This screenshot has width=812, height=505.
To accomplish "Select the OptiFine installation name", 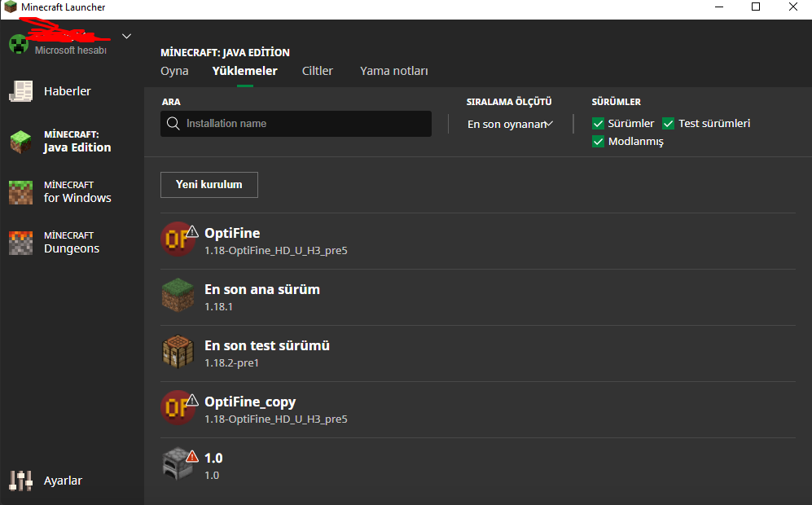I will click(232, 233).
